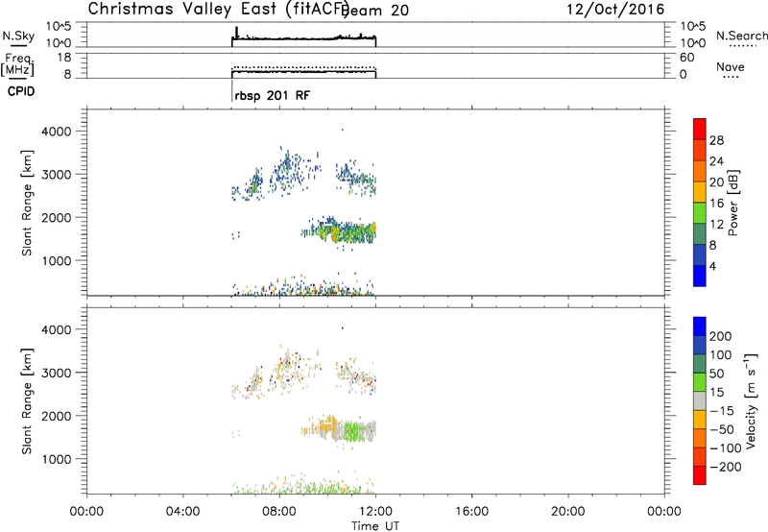Click the date "12/Oct/2016"
768x532 pixels.
[x=615, y=10]
